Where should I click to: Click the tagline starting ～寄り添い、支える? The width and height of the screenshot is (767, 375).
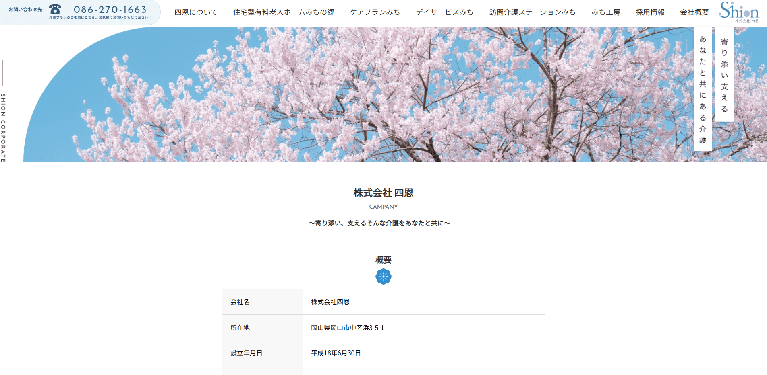coord(380,223)
